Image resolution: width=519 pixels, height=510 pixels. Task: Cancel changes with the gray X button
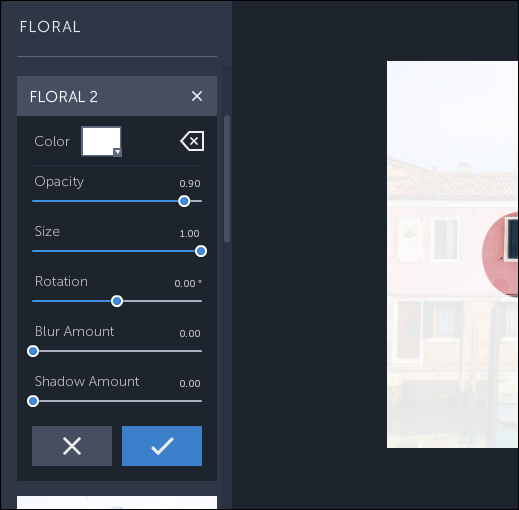pyautogui.click(x=72, y=446)
